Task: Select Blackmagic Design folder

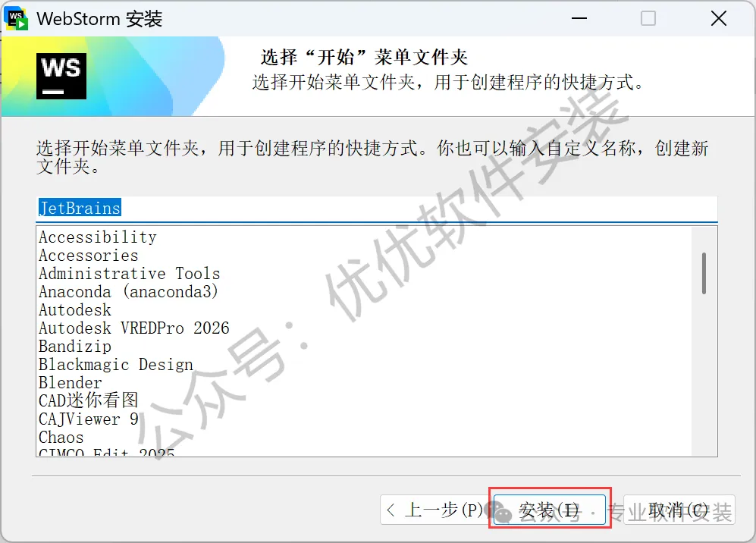Action: point(116,365)
